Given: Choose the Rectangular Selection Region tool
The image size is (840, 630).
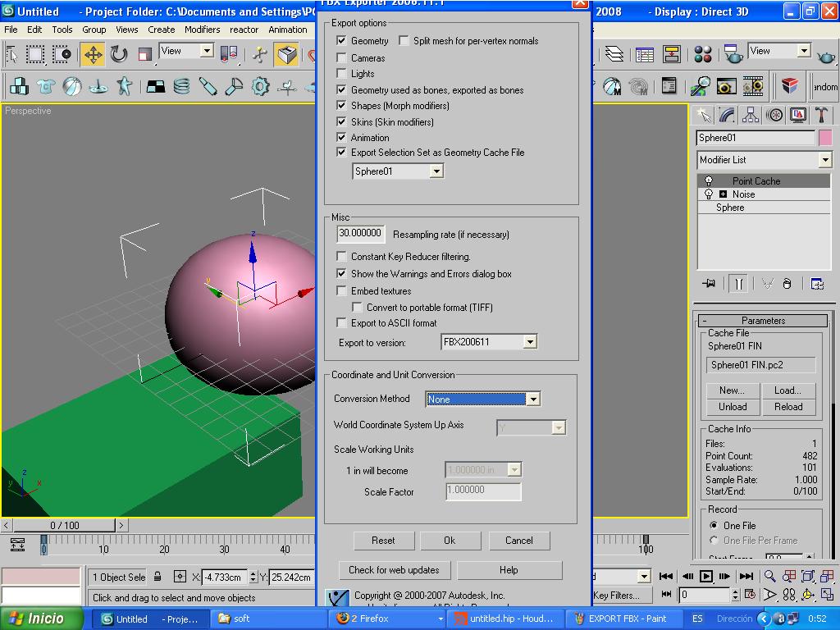Looking at the screenshot, I should click(x=35, y=54).
